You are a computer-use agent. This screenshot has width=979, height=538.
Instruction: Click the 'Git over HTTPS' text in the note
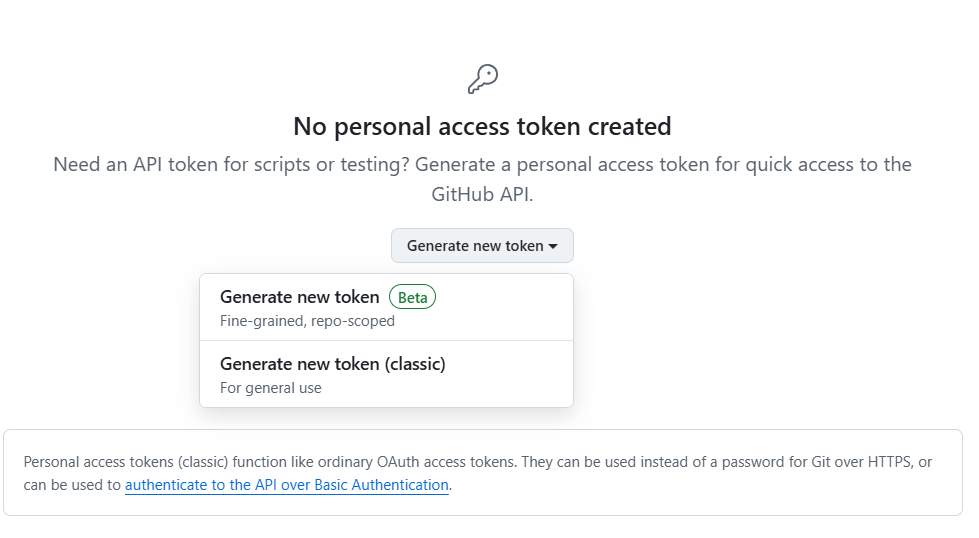click(x=861, y=462)
